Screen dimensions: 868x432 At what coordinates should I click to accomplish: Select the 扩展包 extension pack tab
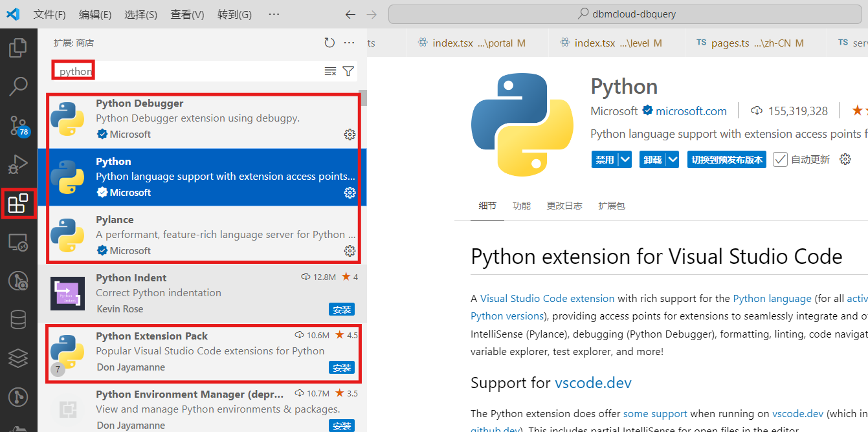point(612,206)
